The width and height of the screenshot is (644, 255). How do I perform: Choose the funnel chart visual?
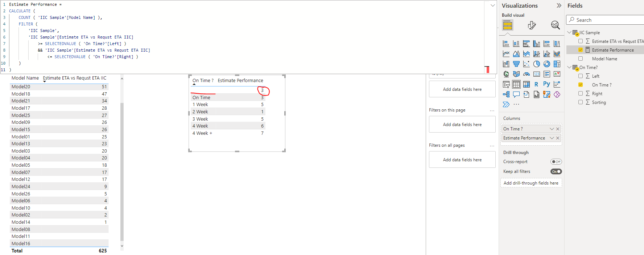[x=516, y=64]
